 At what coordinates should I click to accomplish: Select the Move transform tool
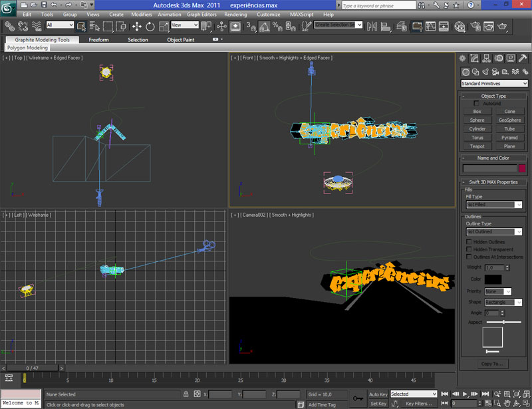(137, 27)
